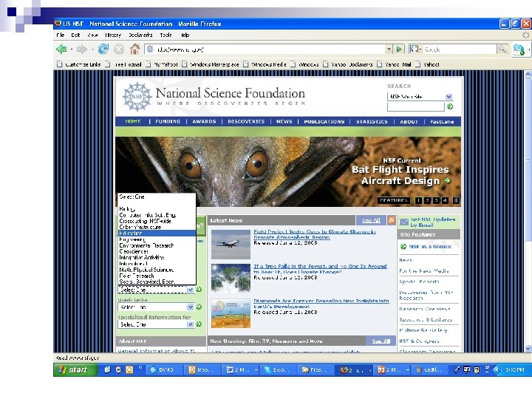Open the If a Tree Falls news link

point(320,269)
